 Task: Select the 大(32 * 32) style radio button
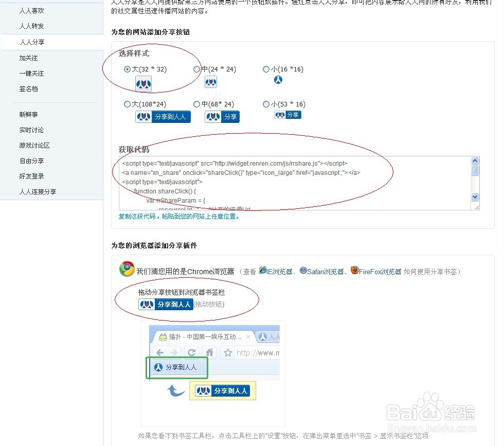tap(128, 69)
